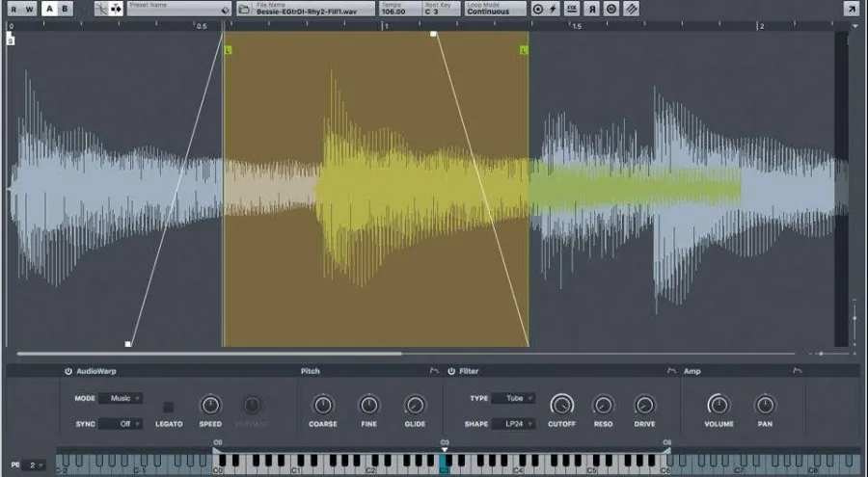Toggle Fixed Pitch (FIX) icon
This screenshot has width=868, height=477.
572,9
